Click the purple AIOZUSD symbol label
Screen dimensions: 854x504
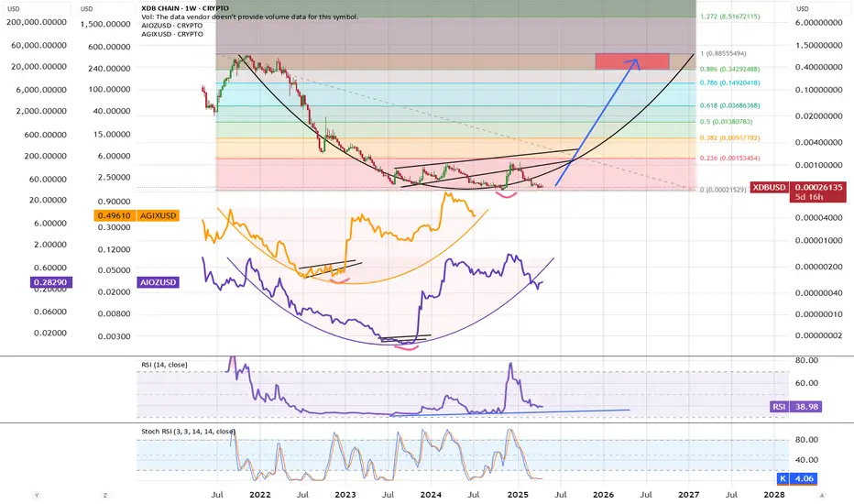158,282
